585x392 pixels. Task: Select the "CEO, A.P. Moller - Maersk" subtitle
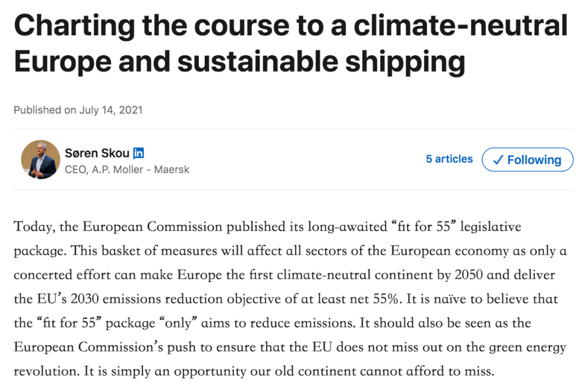pyautogui.click(x=127, y=169)
